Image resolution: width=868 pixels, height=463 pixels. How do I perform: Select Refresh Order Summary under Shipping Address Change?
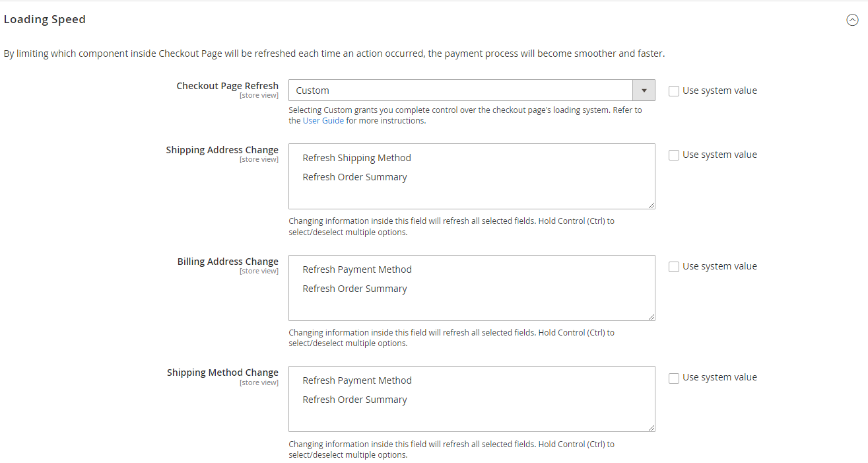(x=354, y=177)
